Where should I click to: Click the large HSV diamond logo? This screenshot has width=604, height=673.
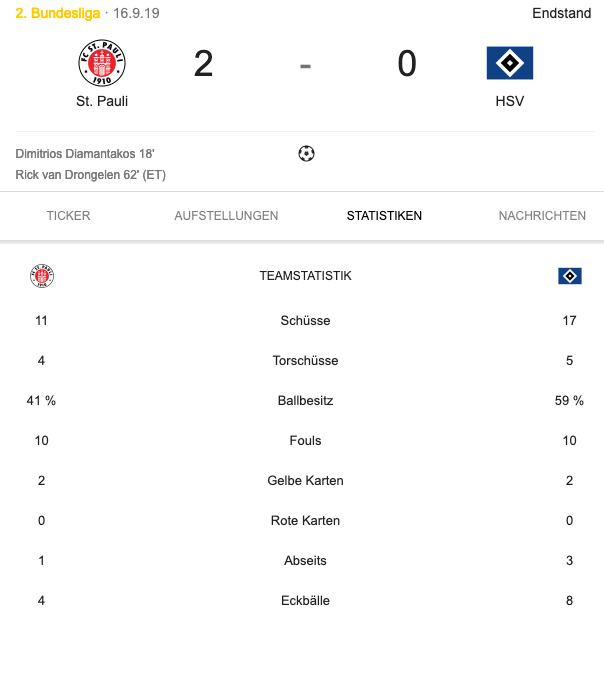tap(510, 63)
